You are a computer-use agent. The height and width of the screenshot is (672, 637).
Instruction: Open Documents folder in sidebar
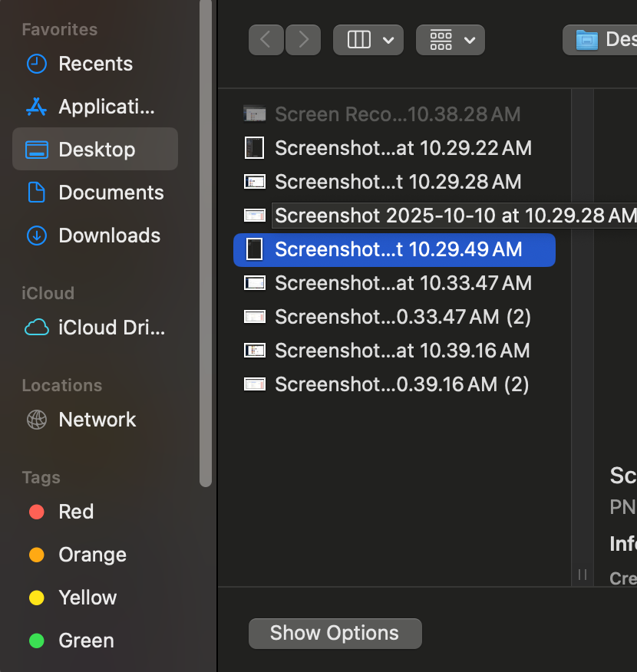click(111, 193)
